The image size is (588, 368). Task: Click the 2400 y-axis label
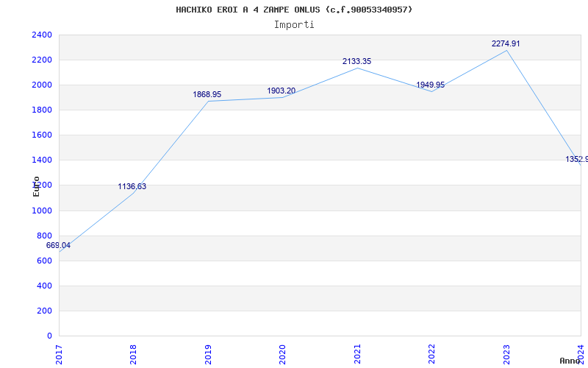point(42,35)
